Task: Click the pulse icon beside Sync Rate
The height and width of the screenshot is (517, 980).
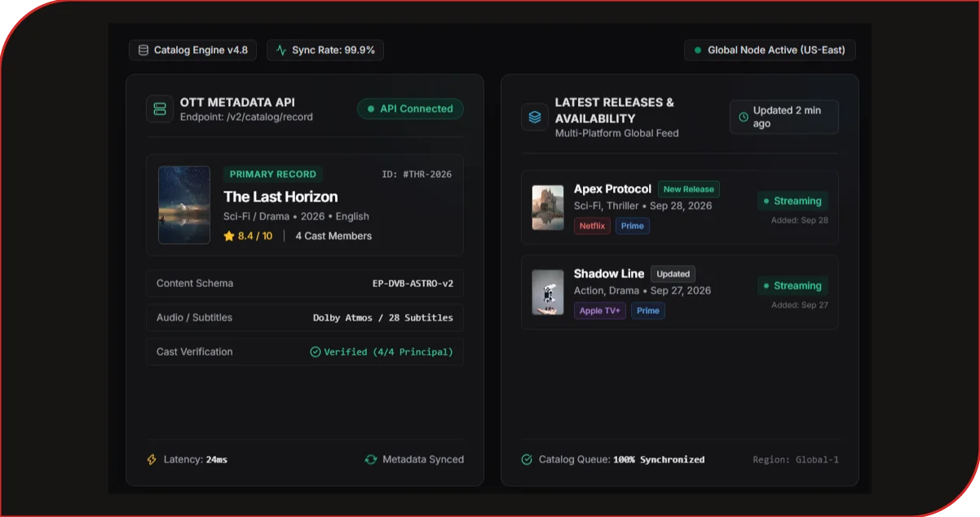Action: (281, 51)
